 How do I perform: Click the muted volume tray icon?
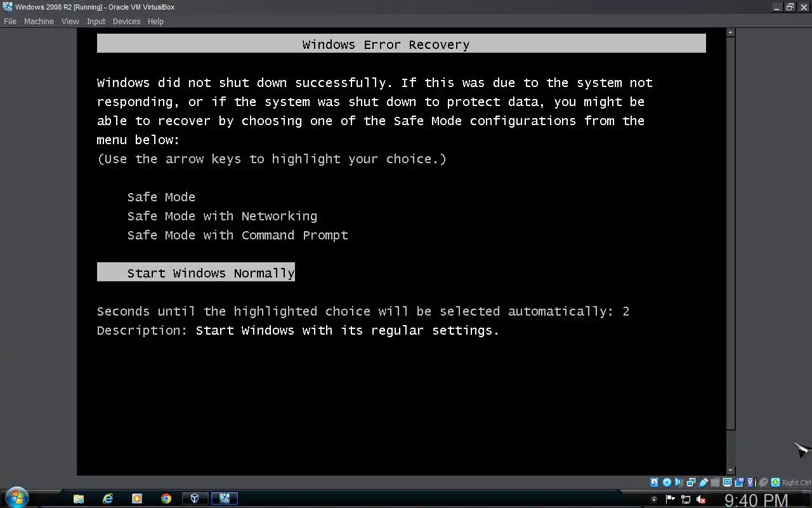click(x=701, y=499)
